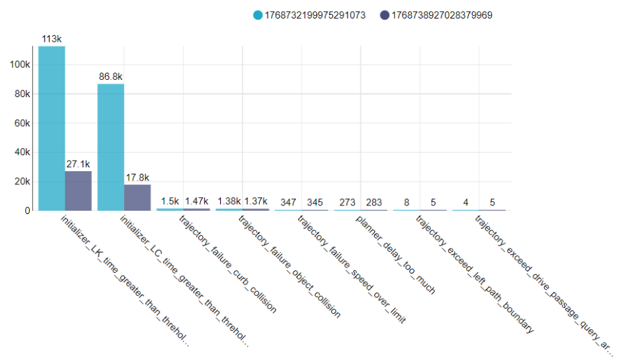Hide the 1768738927028379969 series via its legend text
Screen dimensions: 626x364
[442, 15]
